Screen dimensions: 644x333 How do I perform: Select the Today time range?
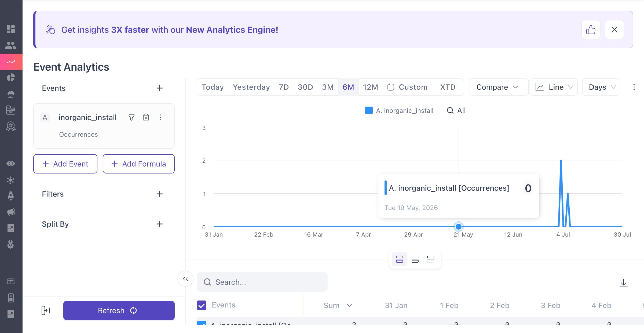213,87
